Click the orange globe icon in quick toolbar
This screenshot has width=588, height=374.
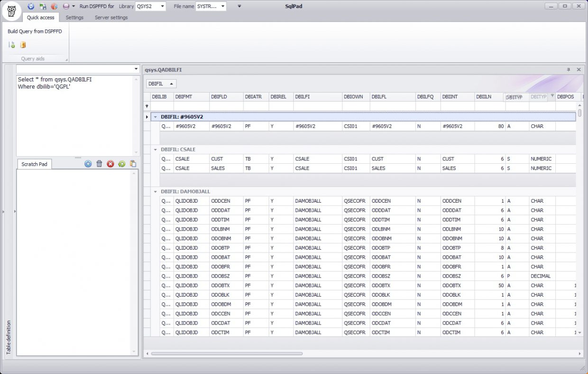click(x=54, y=6)
